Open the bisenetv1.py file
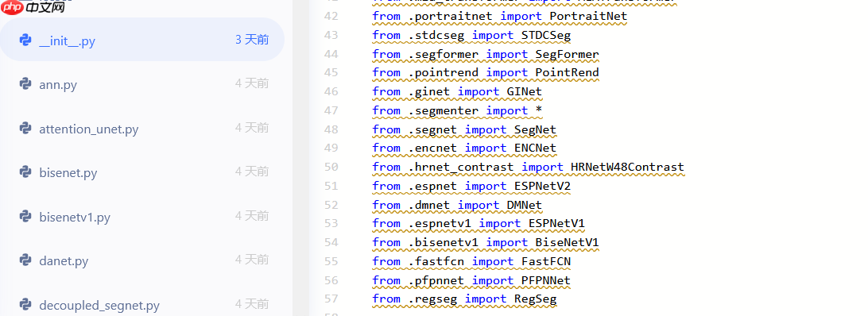Image resolution: width=868 pixels, height=316 pixels. pyautogui.click(x=142, y=216)
